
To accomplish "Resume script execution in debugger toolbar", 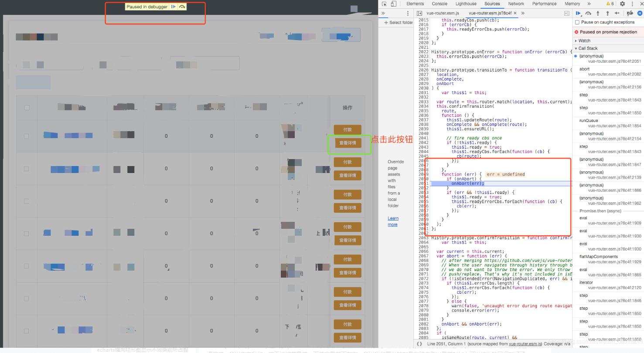I will coord(579,13).
